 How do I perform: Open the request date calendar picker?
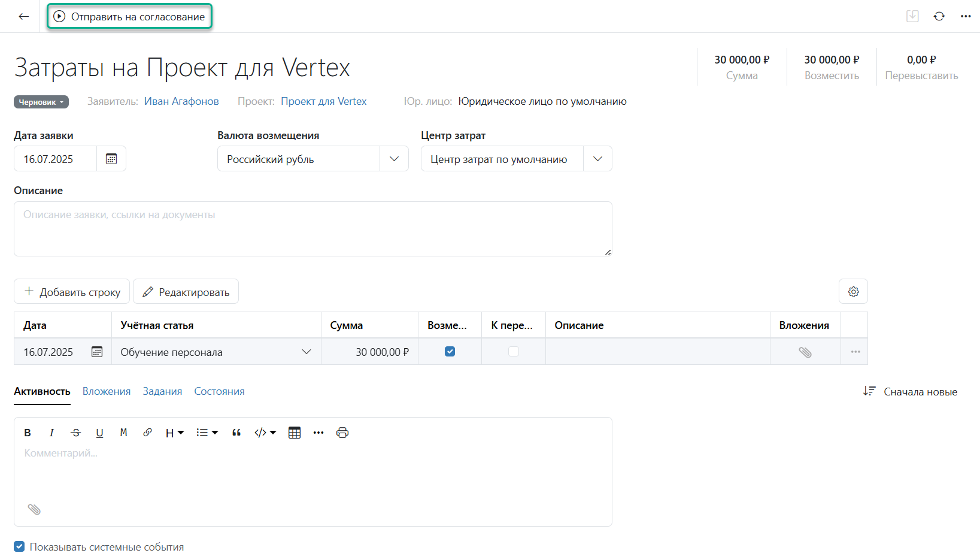tap(111, 159)
